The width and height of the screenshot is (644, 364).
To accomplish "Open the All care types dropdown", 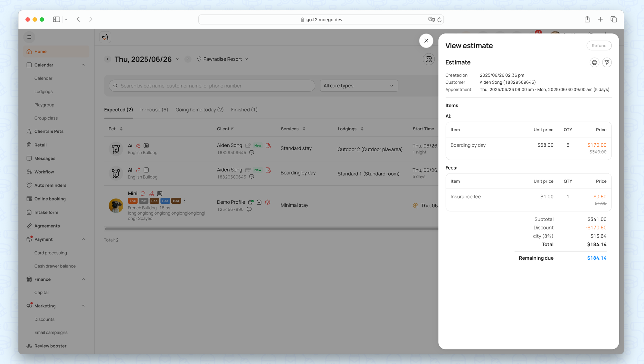I will [359, 86].
